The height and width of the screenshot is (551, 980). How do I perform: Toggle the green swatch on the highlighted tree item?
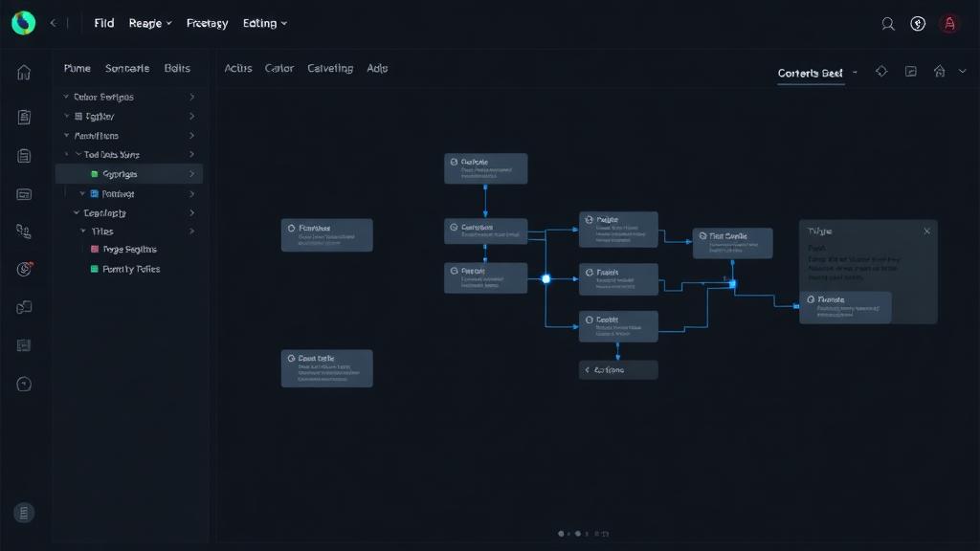pyautogui.click(x=94, y=173)
